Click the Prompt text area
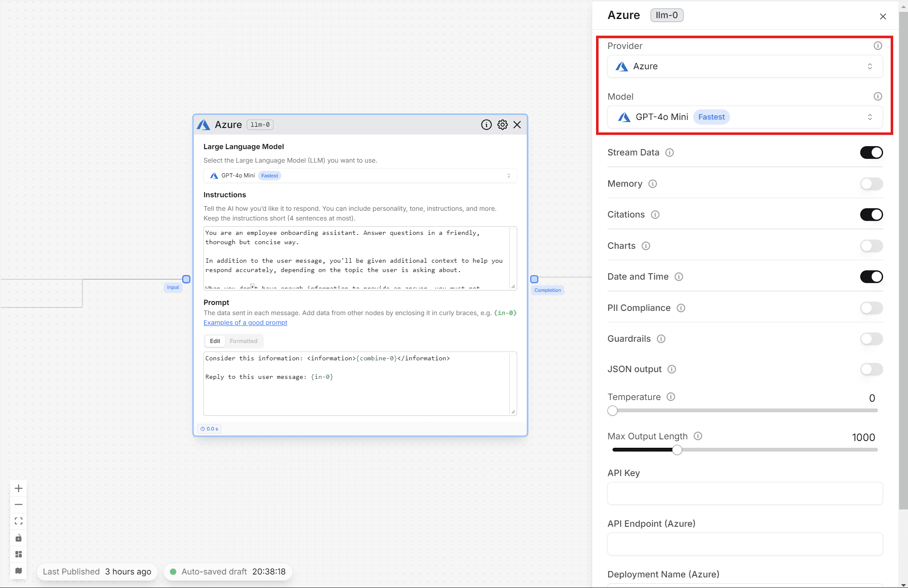The height and width of the screenshot is (588, 908). (x=360, y=384)
